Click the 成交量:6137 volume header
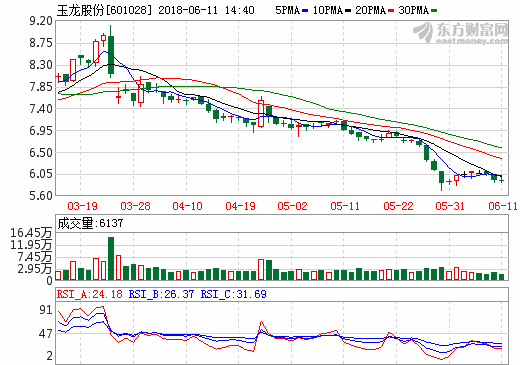This screenshot has height=365, width=520. (90, 223)
